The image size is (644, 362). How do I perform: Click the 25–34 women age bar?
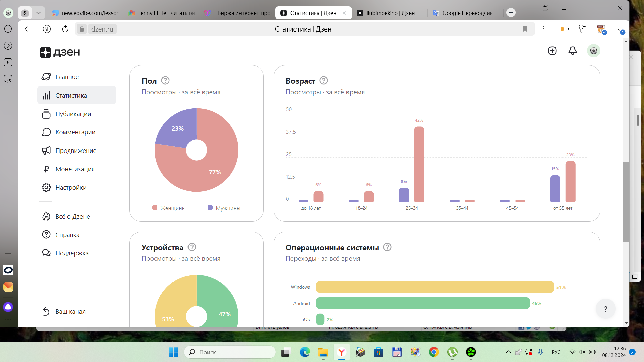click(x=419, y=164)
